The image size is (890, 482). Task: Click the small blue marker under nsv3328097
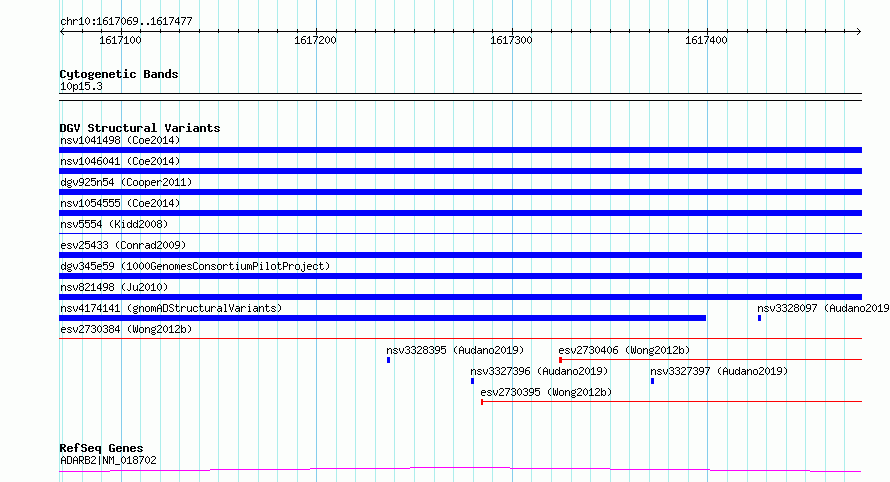coord(759,318)
